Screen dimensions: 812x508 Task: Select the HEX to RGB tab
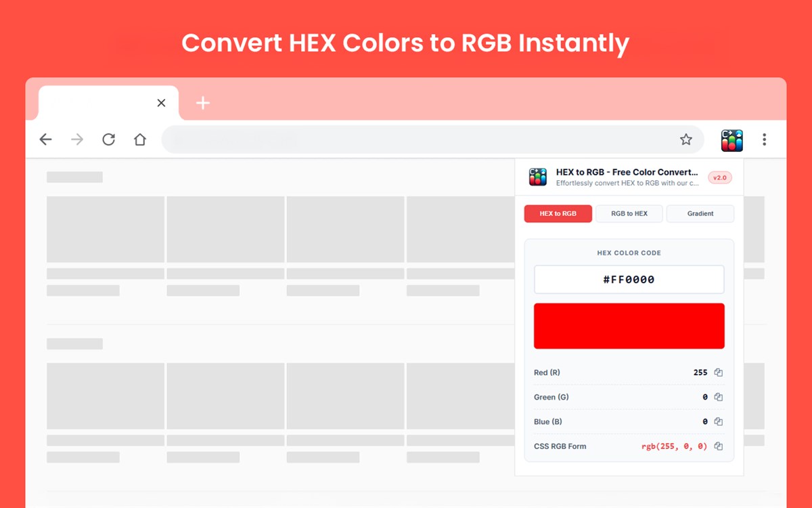tap(558, 213)
